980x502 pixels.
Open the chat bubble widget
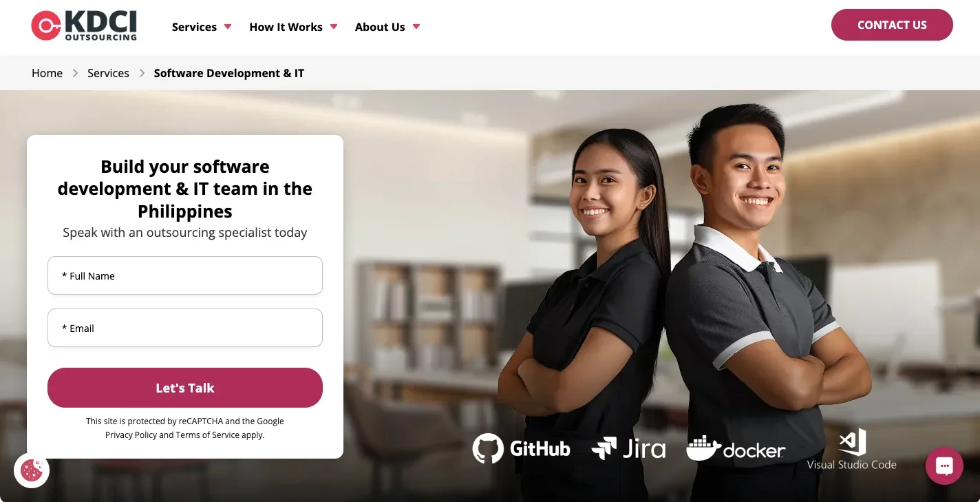pos(944,466)
